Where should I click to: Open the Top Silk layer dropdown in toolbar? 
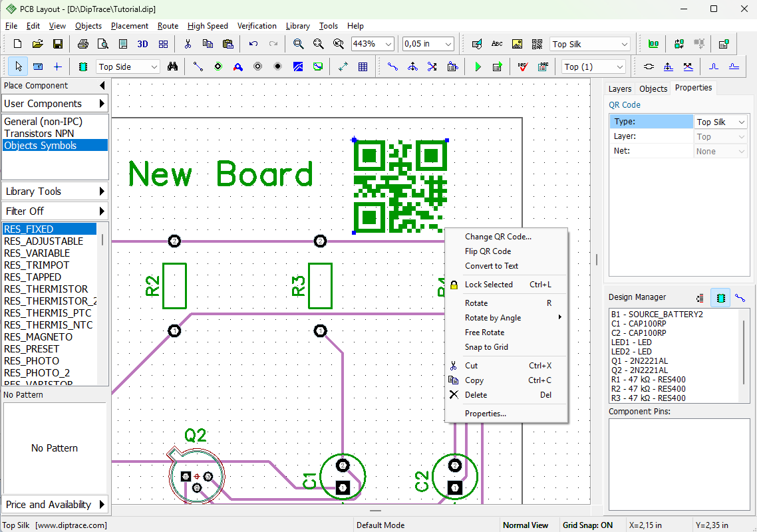pos(624,44)
